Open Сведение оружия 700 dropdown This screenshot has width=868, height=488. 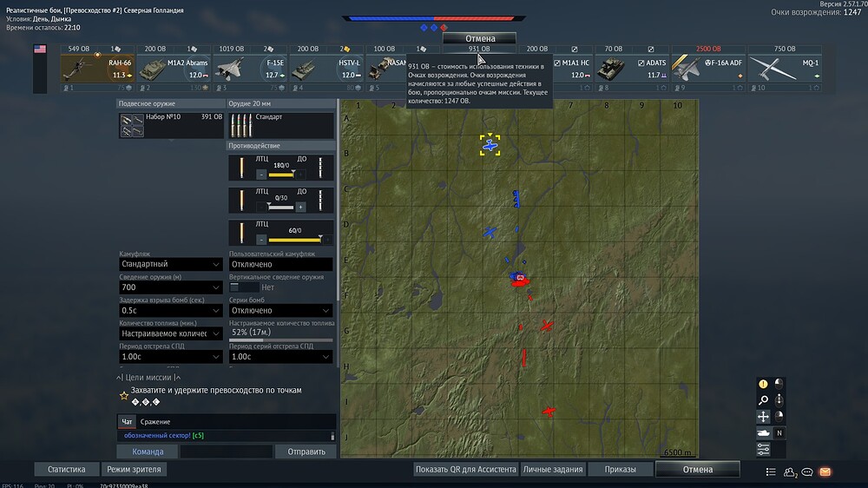pyautogui.click(x=170, y=287)
